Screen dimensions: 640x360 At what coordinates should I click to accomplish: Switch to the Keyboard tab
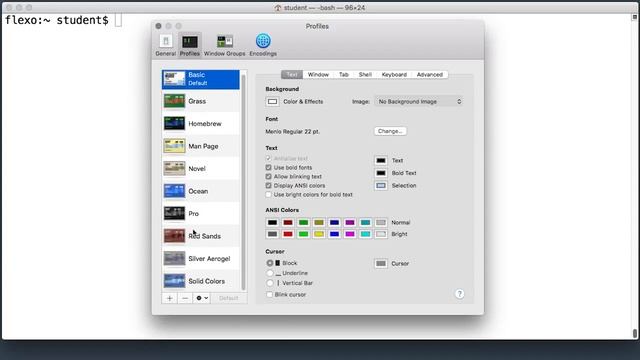point(394,75)
